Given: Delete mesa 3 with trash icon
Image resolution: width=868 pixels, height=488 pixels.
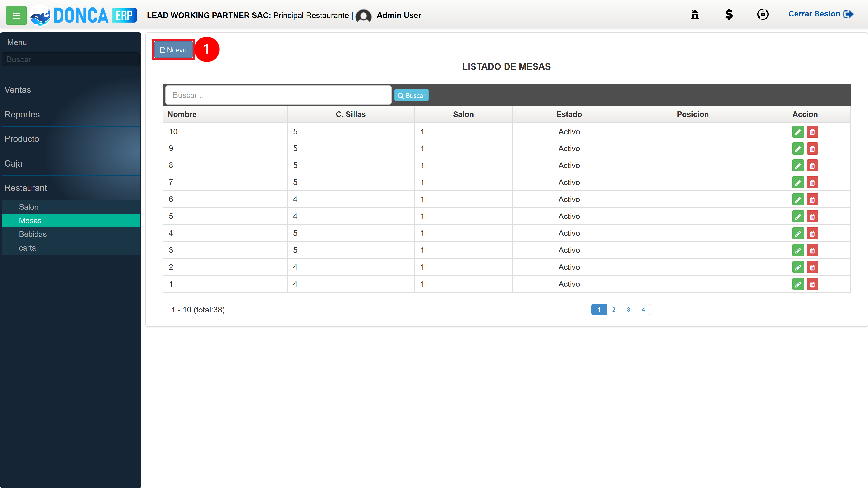Looking at the screenshot, I should 812,250.
